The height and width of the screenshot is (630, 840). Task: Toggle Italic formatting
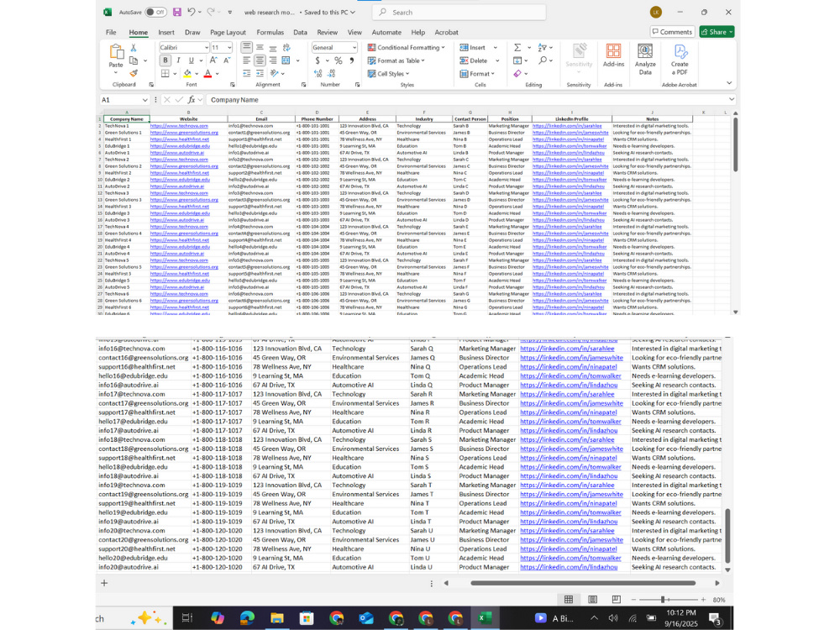click(178, 60)
